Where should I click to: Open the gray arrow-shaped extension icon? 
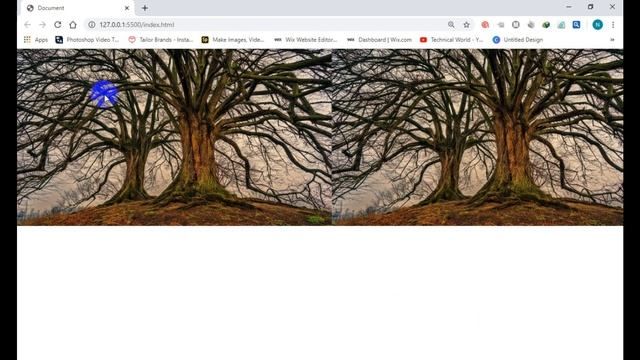click(x=500, y=25)
